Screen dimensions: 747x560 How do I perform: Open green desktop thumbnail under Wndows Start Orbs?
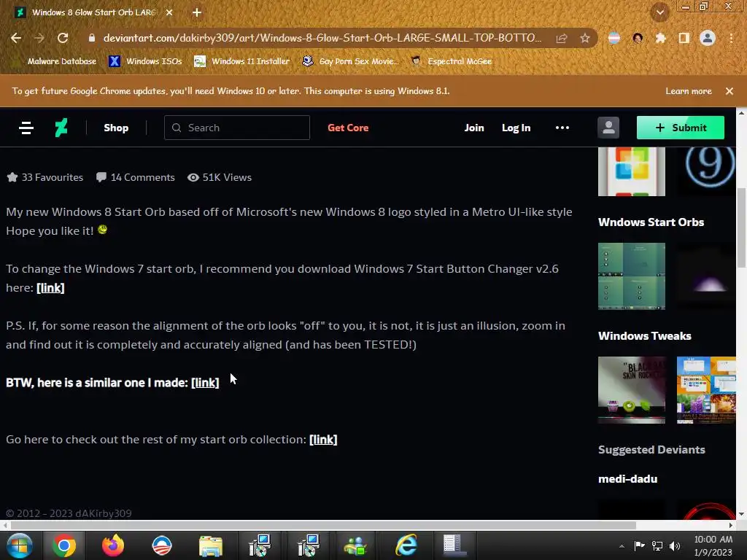tap(631, 276)
